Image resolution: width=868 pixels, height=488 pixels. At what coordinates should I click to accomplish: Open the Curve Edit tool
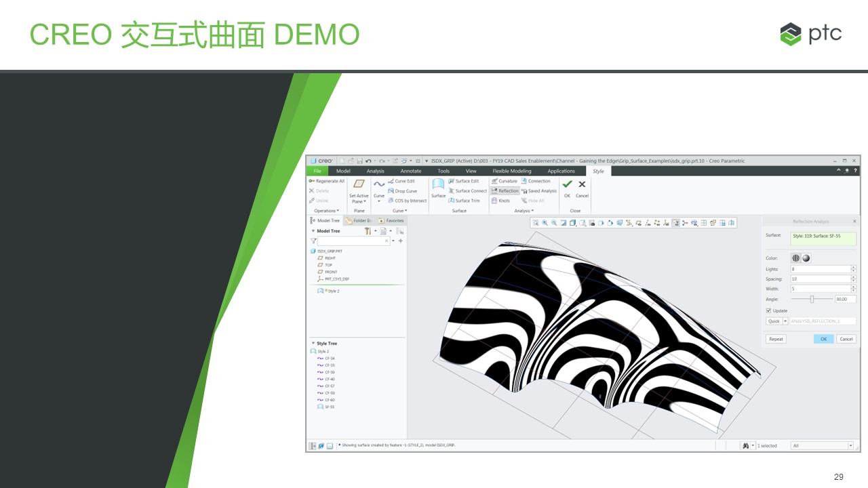(x=401, y=181)
